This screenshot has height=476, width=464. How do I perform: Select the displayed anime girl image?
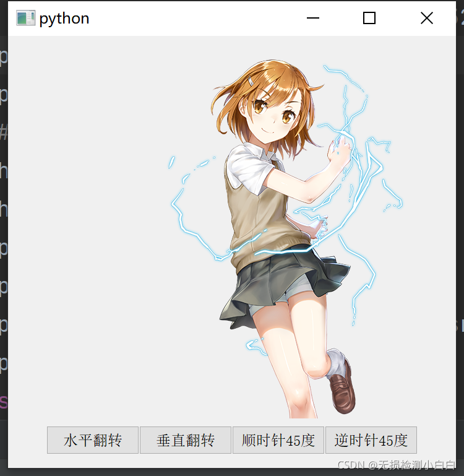click(x=287, y=239)
